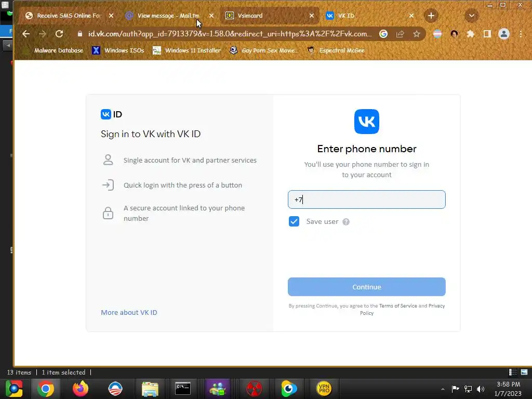Open network icon in system tray
This screenshot has width=532, height=399.
[468, 389]
